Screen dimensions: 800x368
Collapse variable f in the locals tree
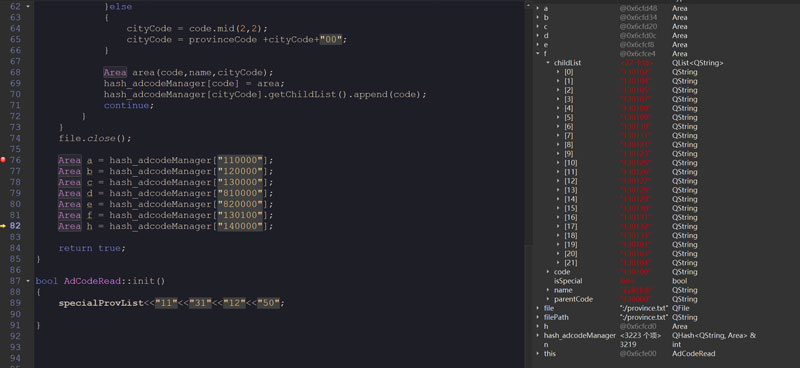pyautogui.click(x=538, y=54)
